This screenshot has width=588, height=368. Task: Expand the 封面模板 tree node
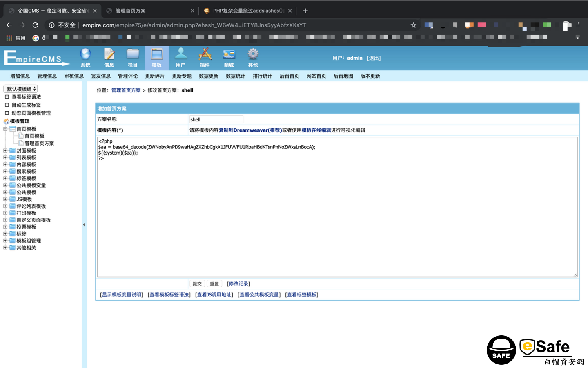(x=5, y=150)
